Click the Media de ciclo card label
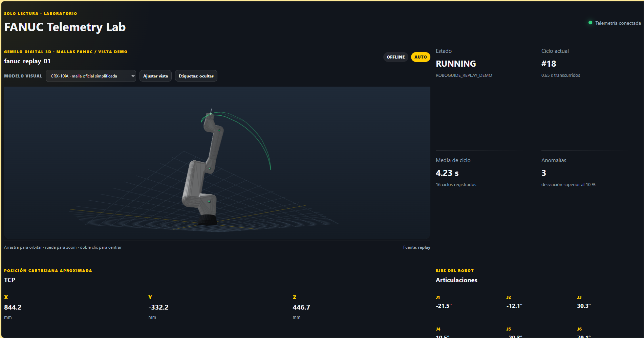 (x=453, y=160)
